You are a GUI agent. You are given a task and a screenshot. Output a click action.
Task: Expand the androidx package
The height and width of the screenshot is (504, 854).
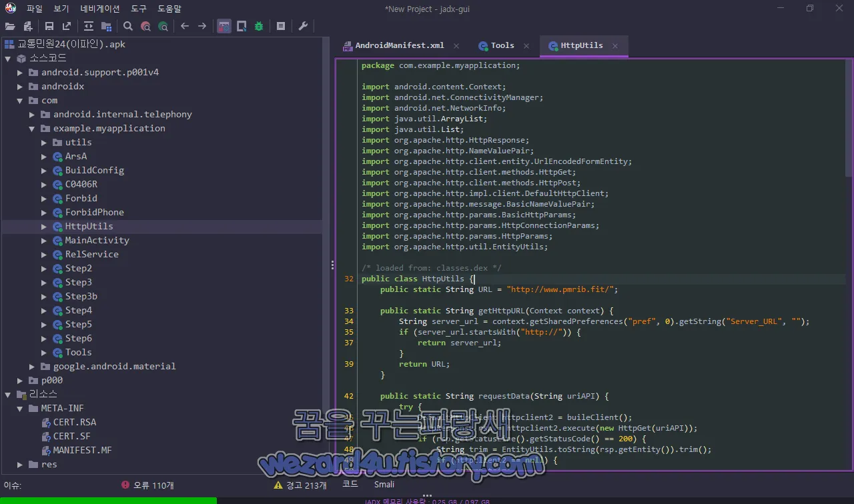pyautogui.click(x=20, y=87)
